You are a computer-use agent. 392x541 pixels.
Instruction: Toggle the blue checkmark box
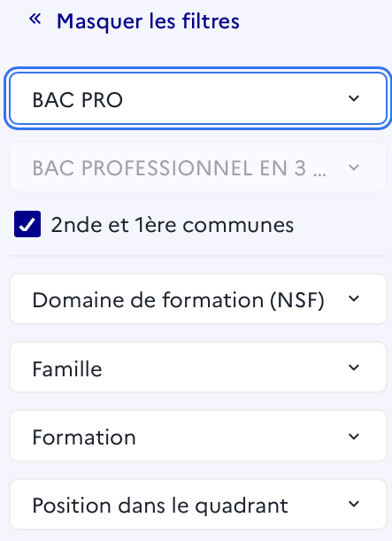point(27,224)
